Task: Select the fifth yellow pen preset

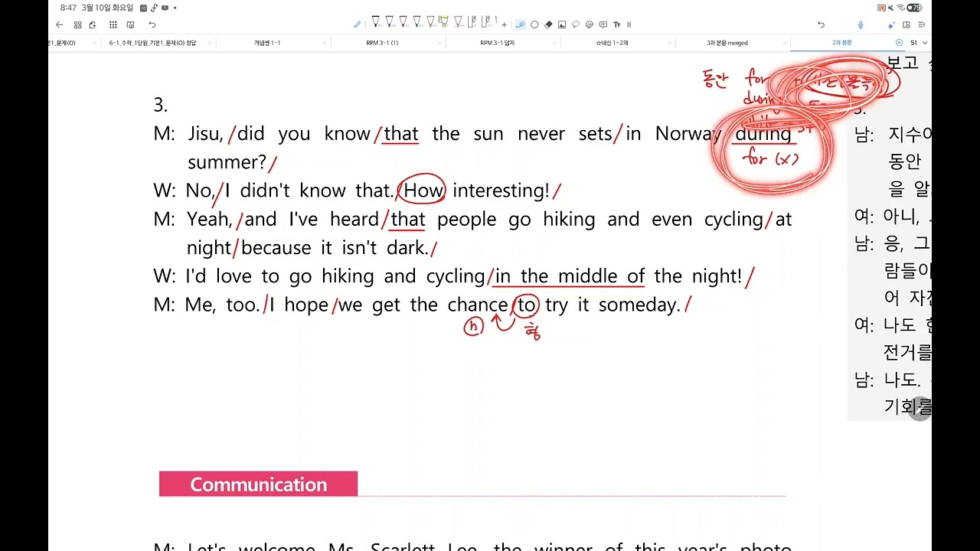Action: 431,21
